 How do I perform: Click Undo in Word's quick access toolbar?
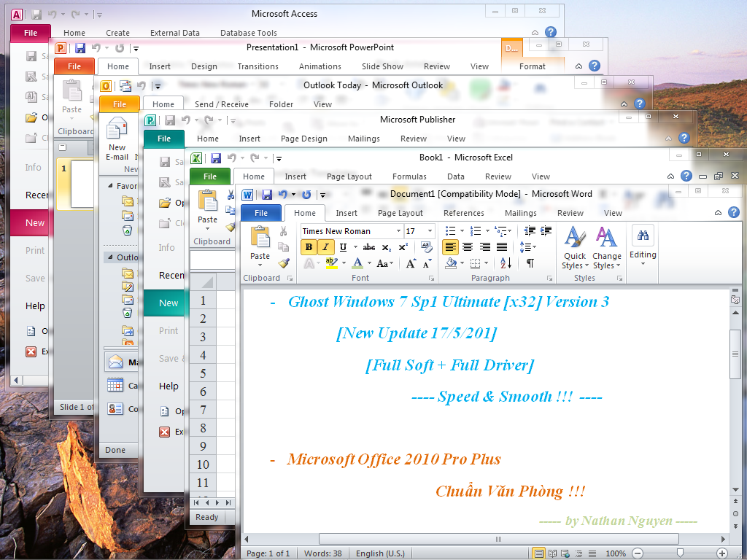283,194
